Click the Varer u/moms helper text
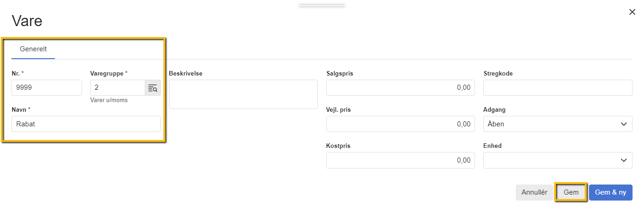This screenshot has height=212, width=644. [109, 100]
